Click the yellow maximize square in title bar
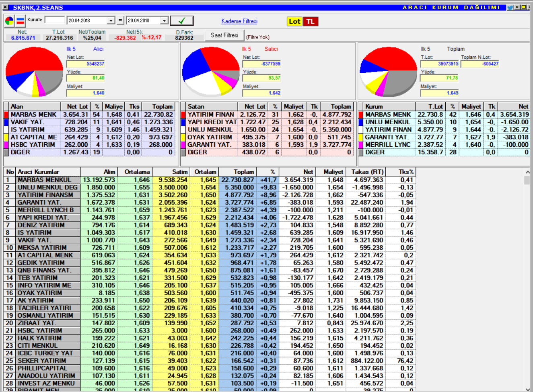Screen dimensions: 533x392 click(x=523, y=7)
